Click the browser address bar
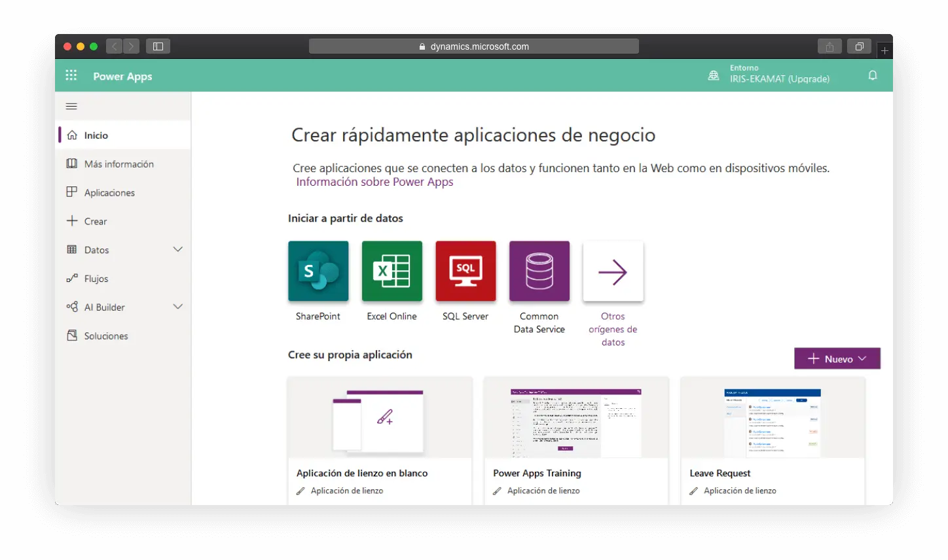 473,46
